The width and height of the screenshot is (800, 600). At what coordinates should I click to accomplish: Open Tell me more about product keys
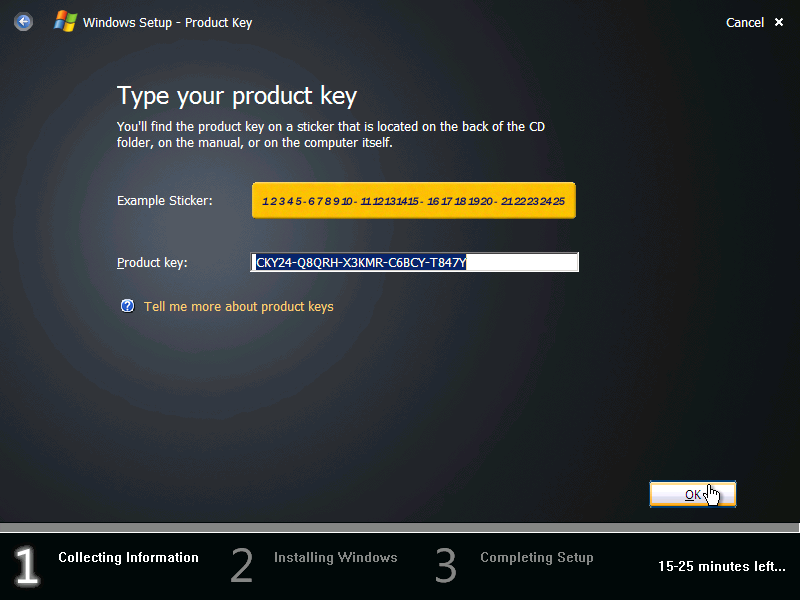238,307
